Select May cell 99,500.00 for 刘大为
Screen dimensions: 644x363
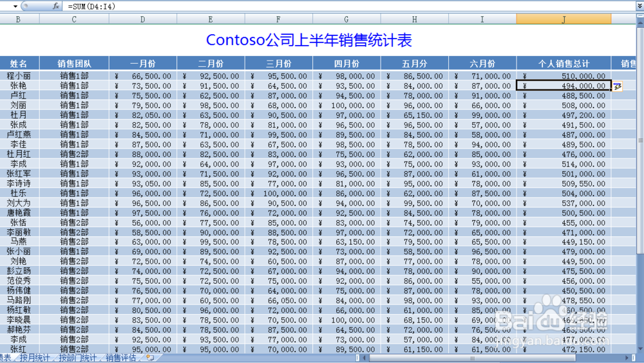414,203
